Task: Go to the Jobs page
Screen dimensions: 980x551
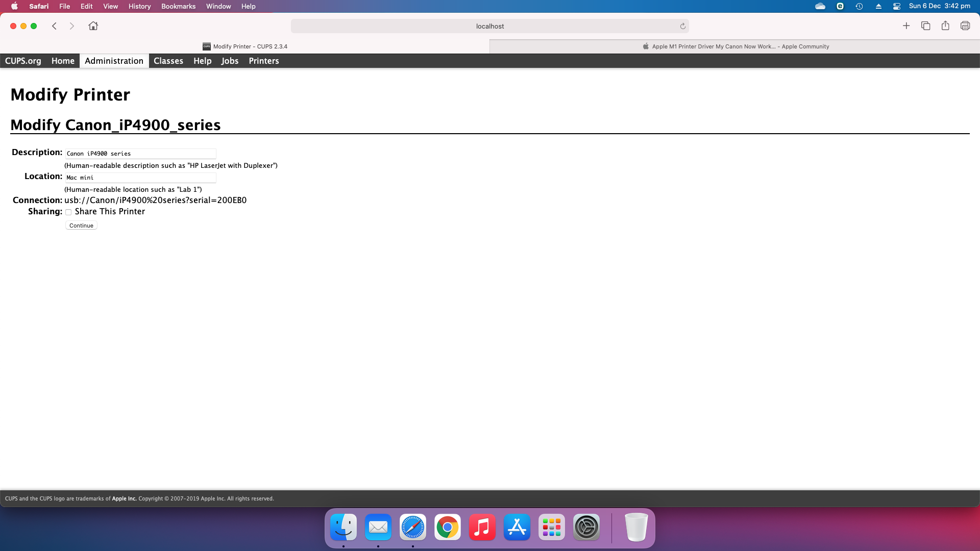Action: click(230, 61)
